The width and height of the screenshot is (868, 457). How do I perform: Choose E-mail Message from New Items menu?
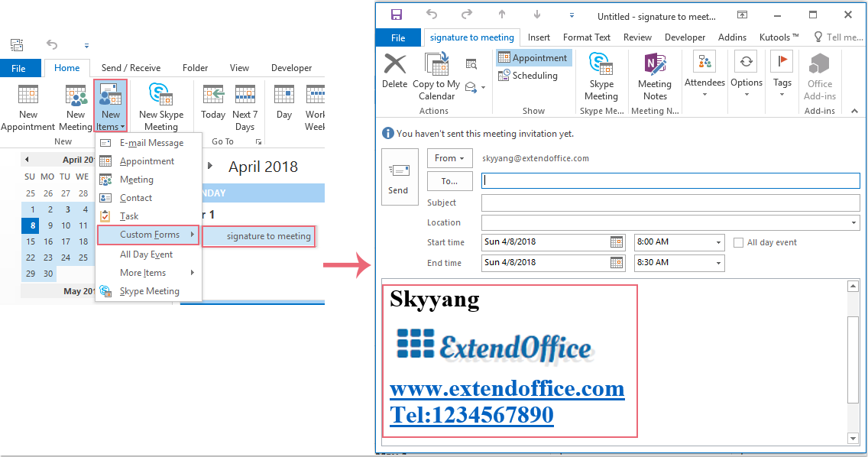point(147,143)
